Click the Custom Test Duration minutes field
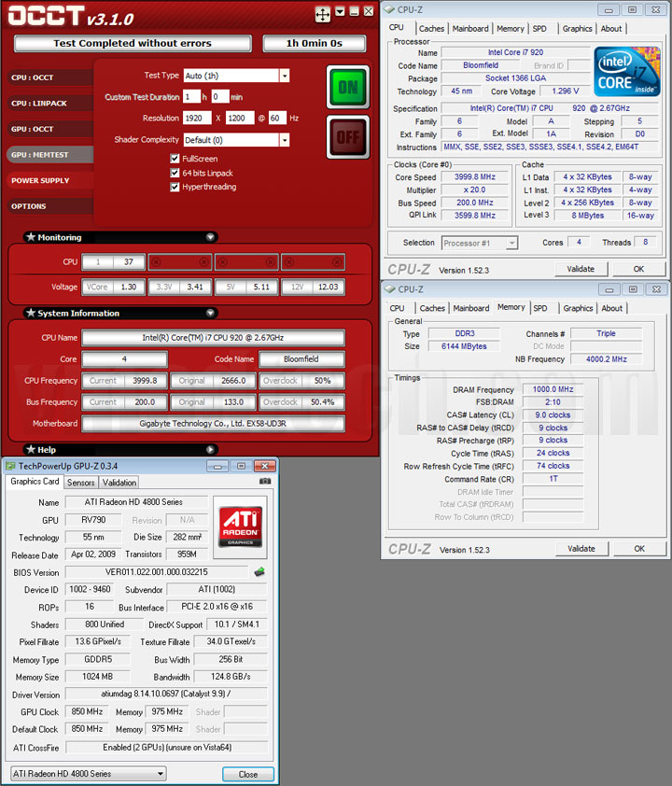 [220, 96]
